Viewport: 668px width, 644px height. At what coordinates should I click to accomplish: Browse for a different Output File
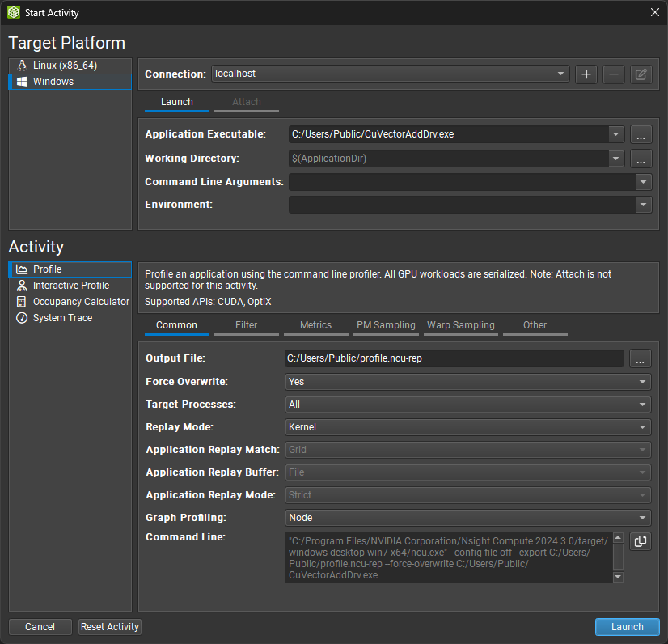[640, 358]
